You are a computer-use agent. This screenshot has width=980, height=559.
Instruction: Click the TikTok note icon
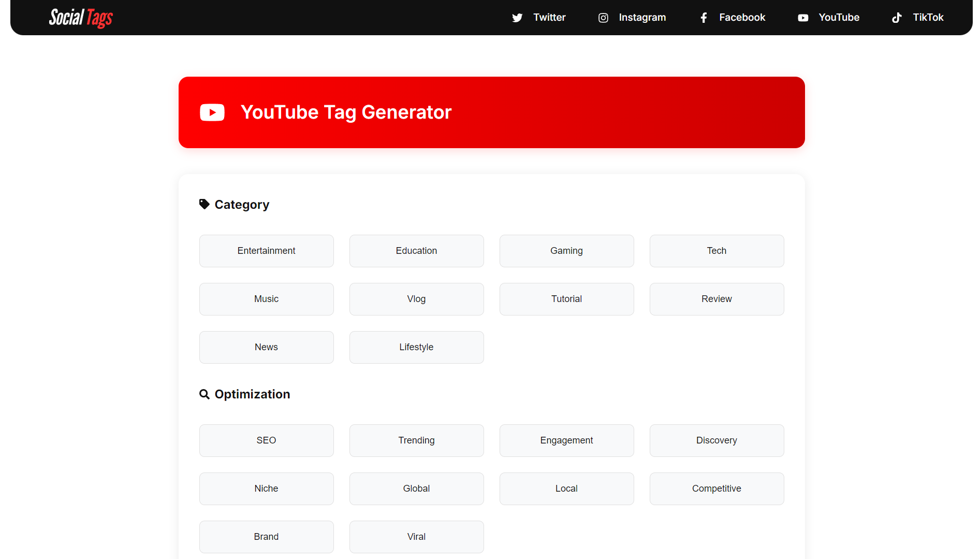(897, 18)
